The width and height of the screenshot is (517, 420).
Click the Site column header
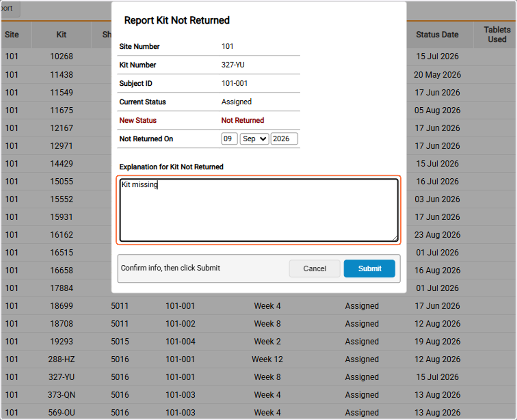pos(12,34)
